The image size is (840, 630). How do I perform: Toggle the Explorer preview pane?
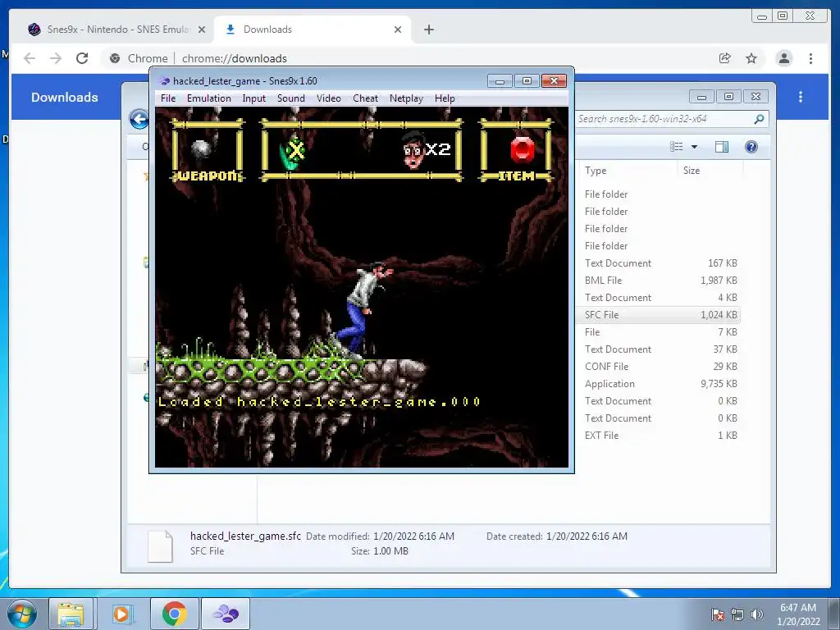coord(722,147)
